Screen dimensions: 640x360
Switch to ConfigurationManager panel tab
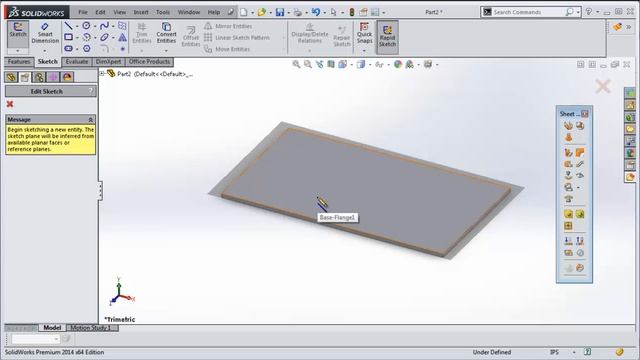pyautogui.click(x=39, y=77)
